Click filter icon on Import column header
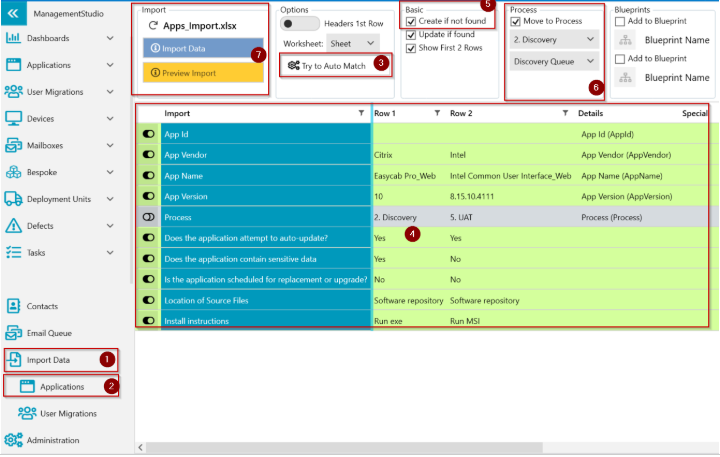The height and width of the screenshot is (457, 720). pos(361,113)
